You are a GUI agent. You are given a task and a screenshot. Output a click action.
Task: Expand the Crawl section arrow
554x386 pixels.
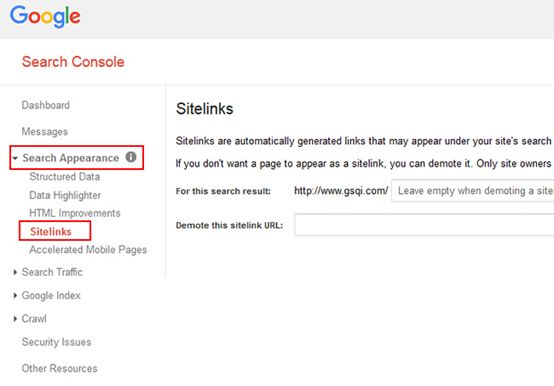pos(15,319)
